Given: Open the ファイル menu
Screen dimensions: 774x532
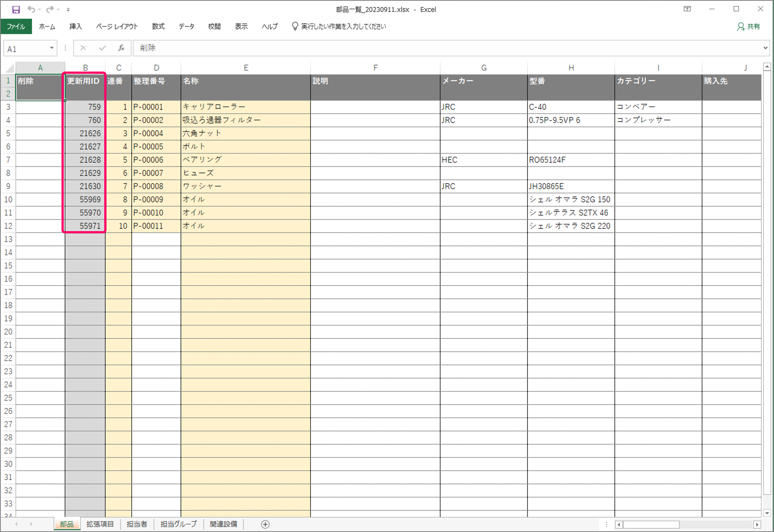Looking at the screenshot, I should (16, 26).
